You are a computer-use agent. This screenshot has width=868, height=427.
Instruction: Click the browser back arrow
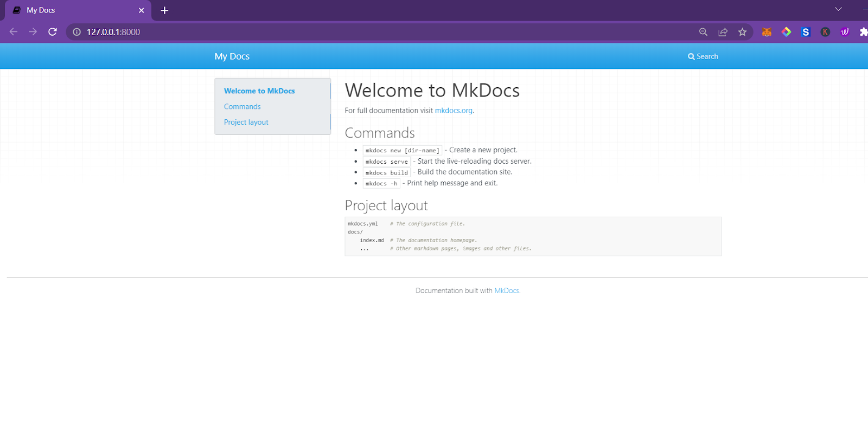point(14,32)
